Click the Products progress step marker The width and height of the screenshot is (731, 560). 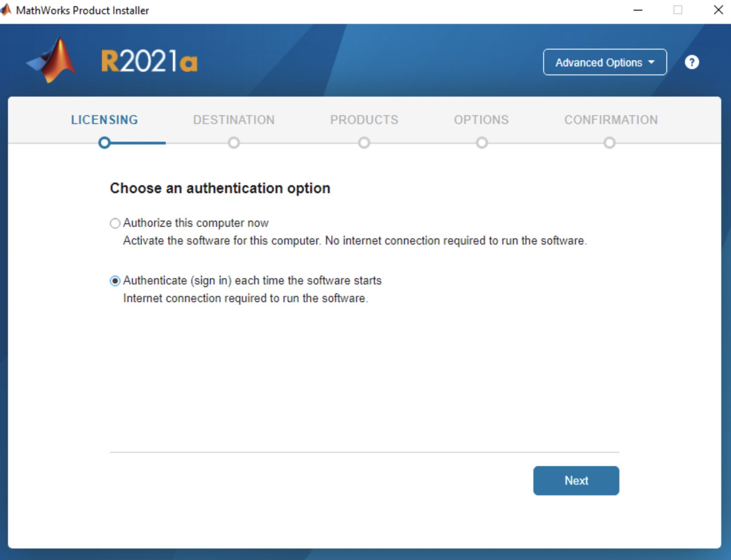[364, 143]
